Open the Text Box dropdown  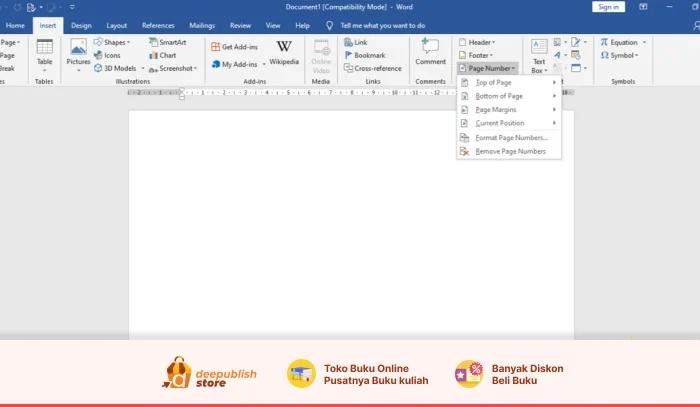click(x=539, y=56)
